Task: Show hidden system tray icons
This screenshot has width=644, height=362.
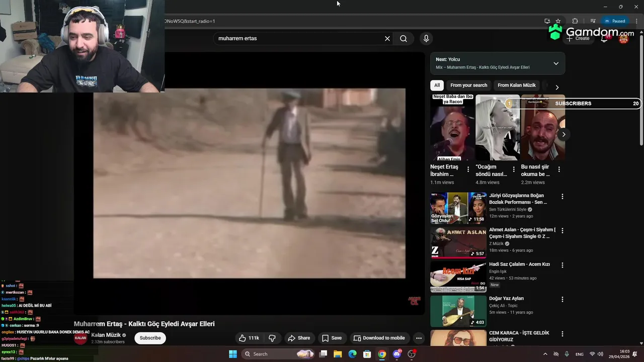Action: [545, 354]
